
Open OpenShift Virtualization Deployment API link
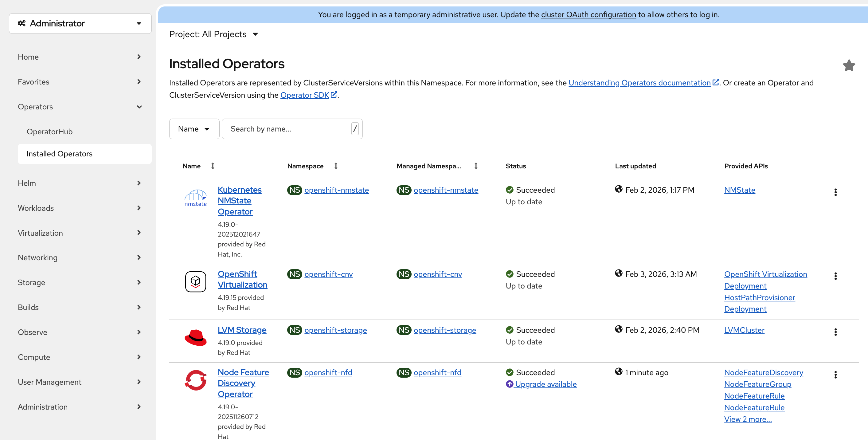[x=765, y=280]
